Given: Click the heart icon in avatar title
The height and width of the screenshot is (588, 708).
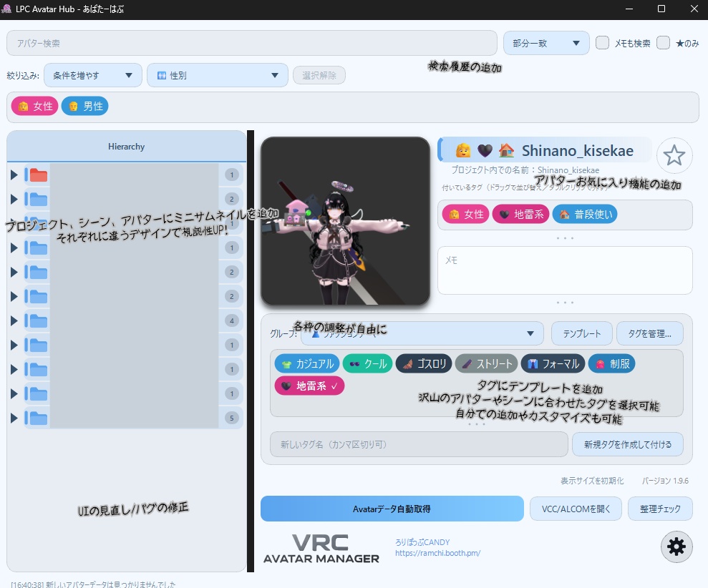Looking at the screenshot, I should (x=485, y=151).
